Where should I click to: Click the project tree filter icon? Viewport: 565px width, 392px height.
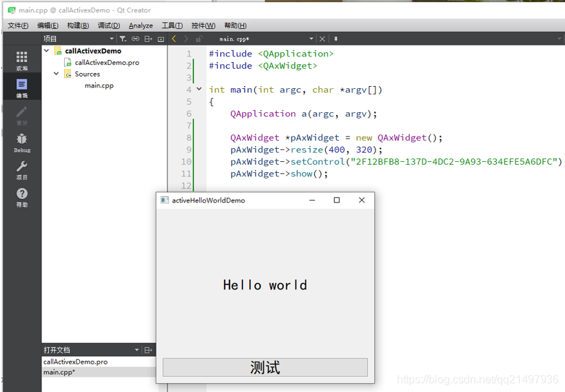pyautogui.click(x=123, y=39)
